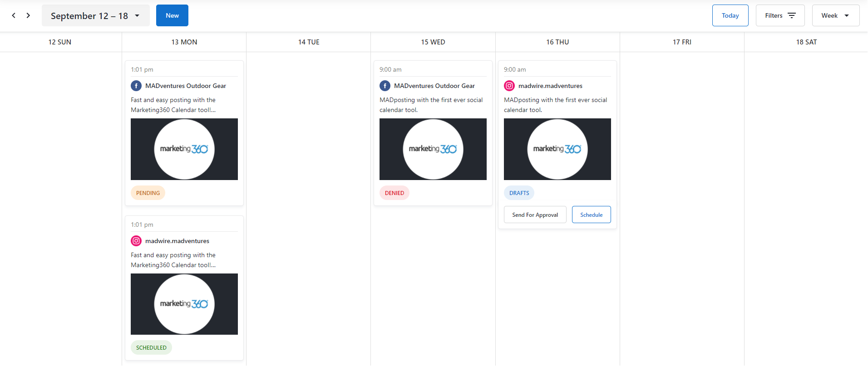Click Schedule on the Thursday drafts post

(592, 215)
